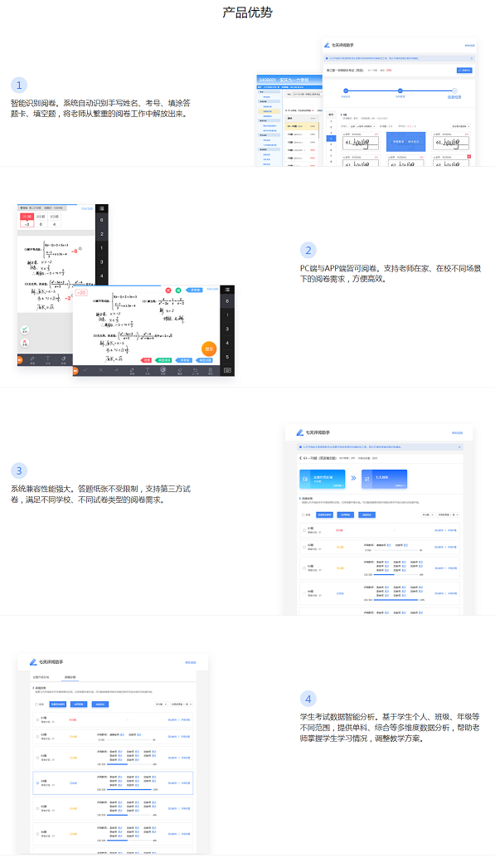Click red X zero-score circle on back tablet
Image resolution: width=495 pixels, height=868 pixels.
tap(25, 343)
